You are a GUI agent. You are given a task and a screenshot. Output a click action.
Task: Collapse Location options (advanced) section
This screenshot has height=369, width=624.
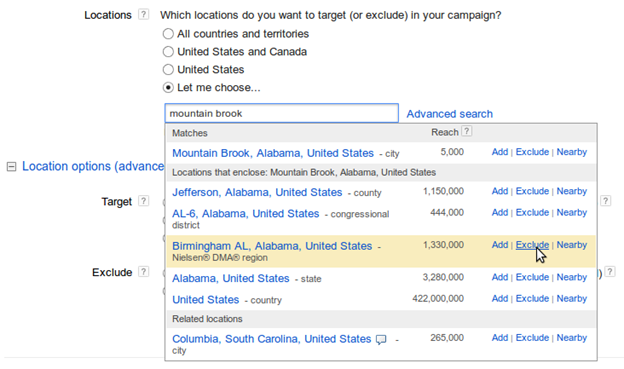click(x=12, y=166)
